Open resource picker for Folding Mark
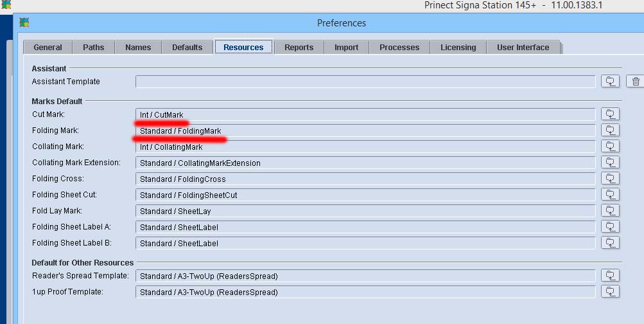Image resolution: width=644 pixels, height=324 pixels. pyautogui.click(x=610, y=130)
